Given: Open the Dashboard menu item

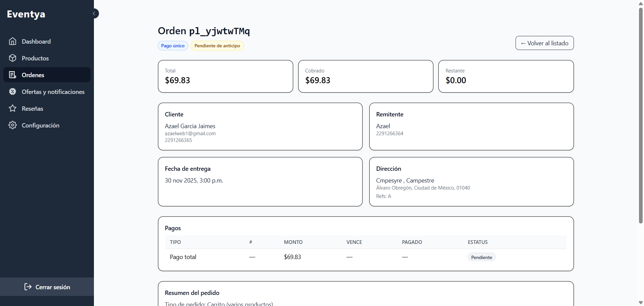Looking at the screenshot, I should (36, 41).
